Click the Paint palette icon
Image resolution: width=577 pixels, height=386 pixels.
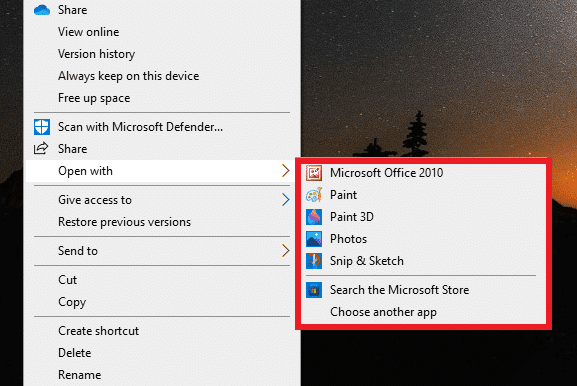[x=314, y=195]
